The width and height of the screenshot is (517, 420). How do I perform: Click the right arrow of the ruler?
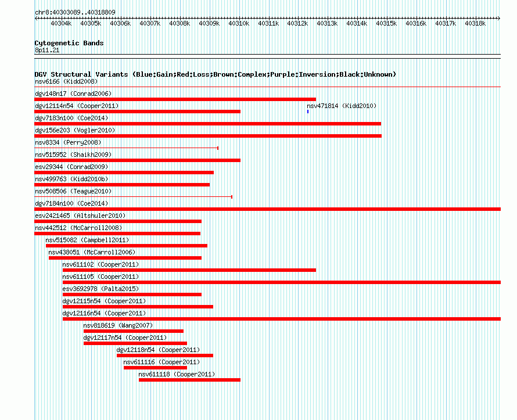pyautogui.click(x=498, y=18)
